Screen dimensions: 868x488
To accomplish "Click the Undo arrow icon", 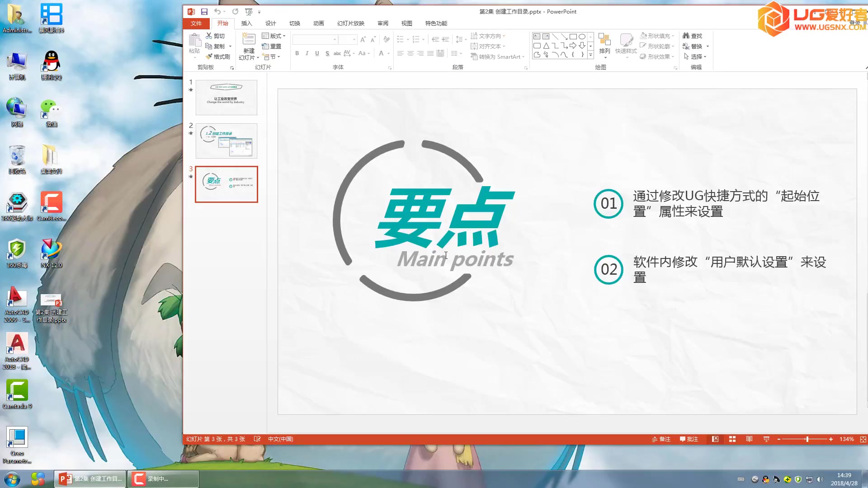I will [x=217, y=12].
